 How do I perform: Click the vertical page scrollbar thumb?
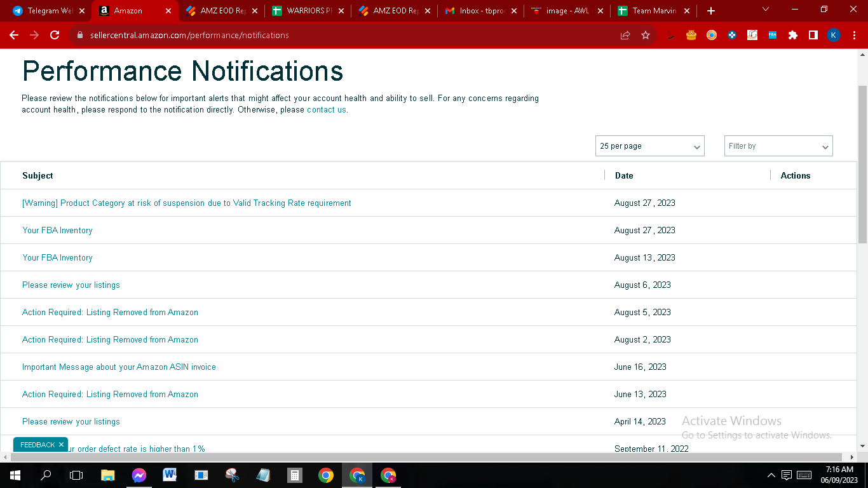coord(862,163)
